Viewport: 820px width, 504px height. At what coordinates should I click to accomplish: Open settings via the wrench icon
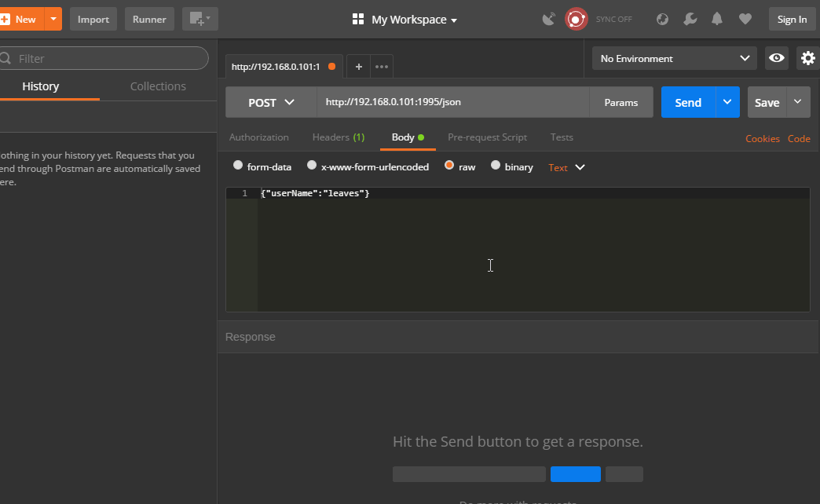[690, 20]
